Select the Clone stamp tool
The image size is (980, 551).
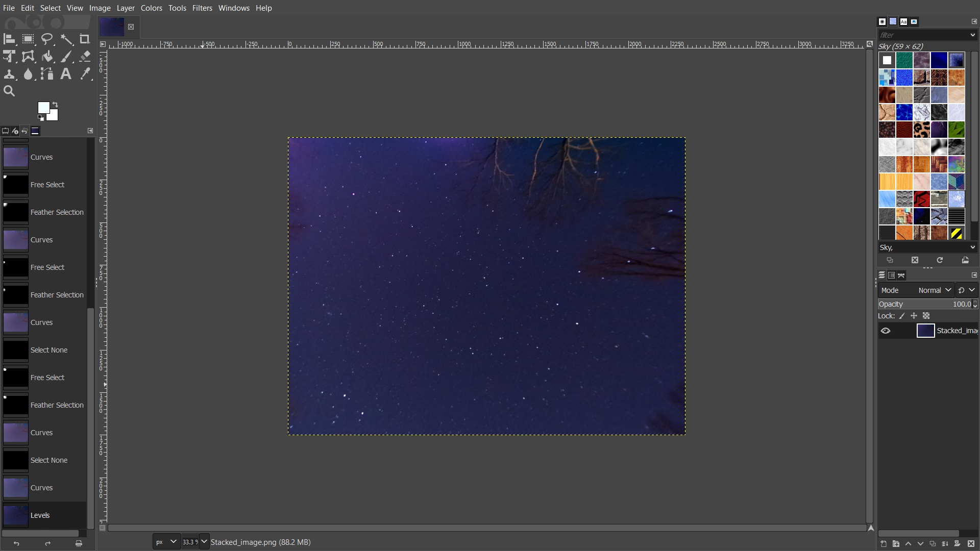click(x=9, y=74)
